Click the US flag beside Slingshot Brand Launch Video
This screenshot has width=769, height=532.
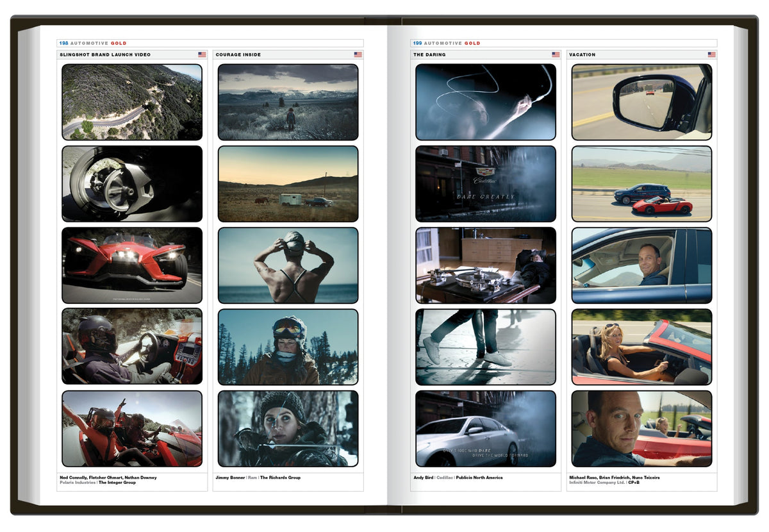[x=202, y=55]
